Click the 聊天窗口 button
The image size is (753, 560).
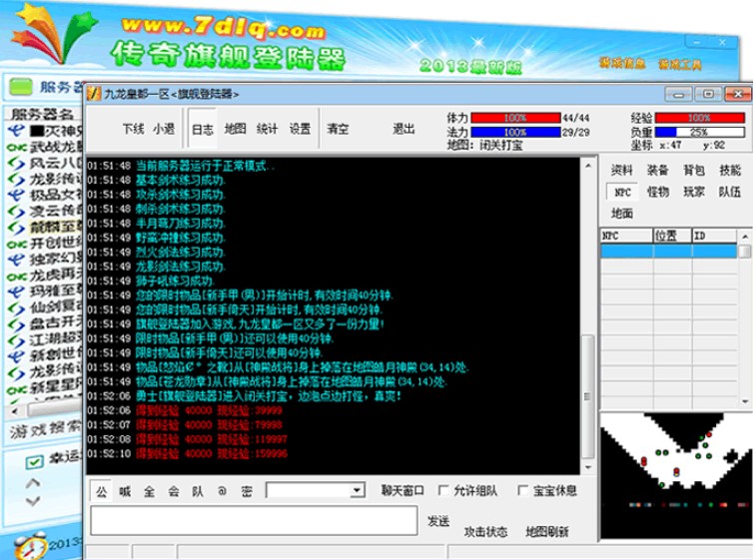pos(402,490)
